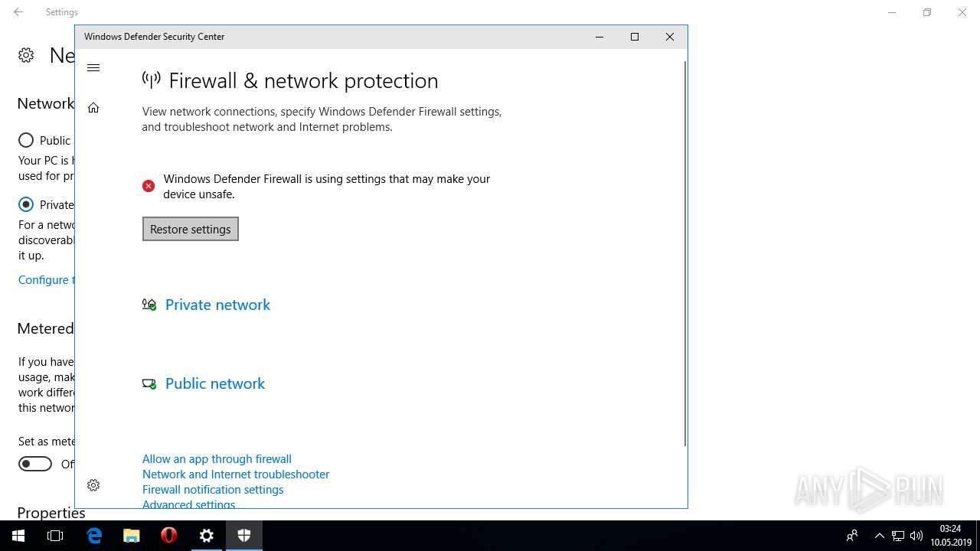The image size is (980, 551).
Task: Click the Firewall & network protection heading
Action: click(303, 80)
